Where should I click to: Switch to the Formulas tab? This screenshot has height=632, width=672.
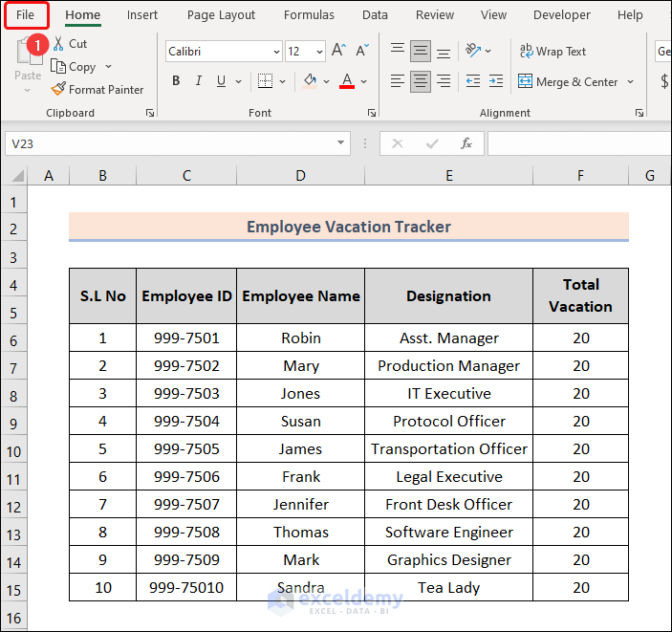309,15
